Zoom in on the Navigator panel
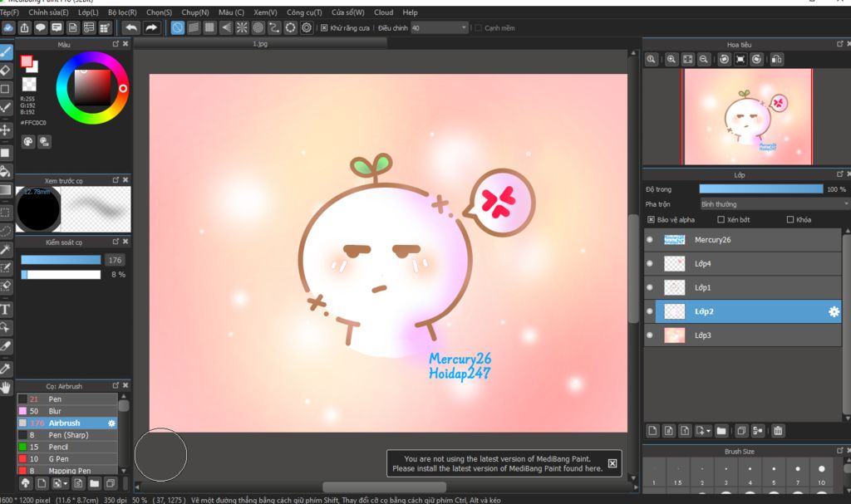851x504 pixels. pos(671,60)
